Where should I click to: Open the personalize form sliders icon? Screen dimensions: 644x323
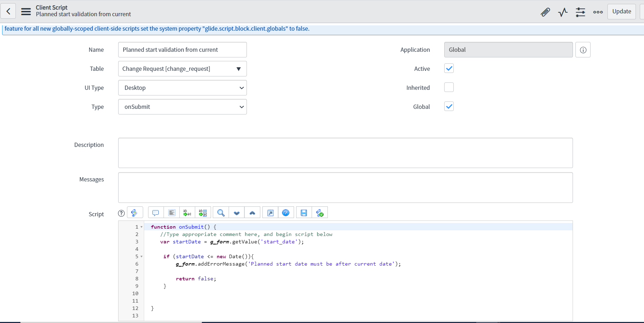coord(580,12)
